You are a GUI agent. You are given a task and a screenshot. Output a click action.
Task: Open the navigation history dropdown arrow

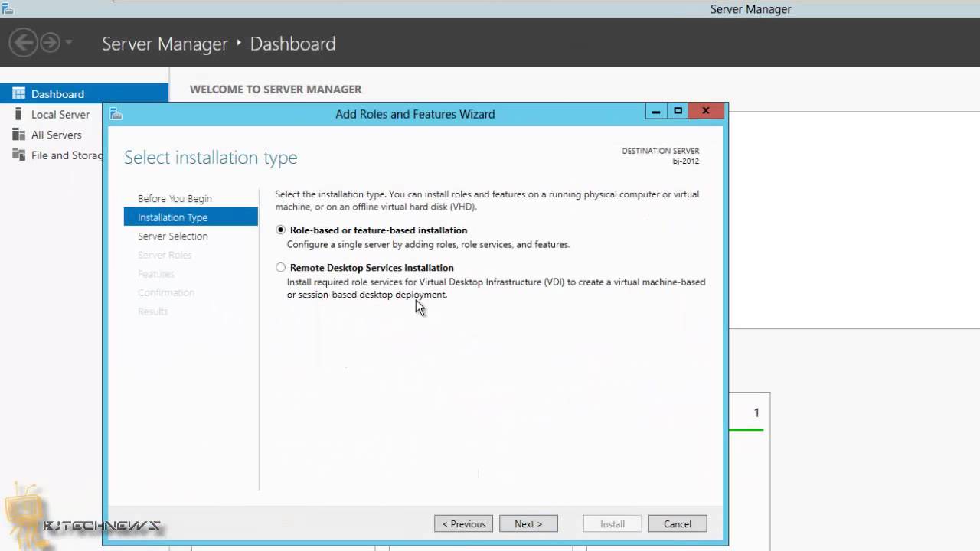pyautogui.click(x=69, y=42)
